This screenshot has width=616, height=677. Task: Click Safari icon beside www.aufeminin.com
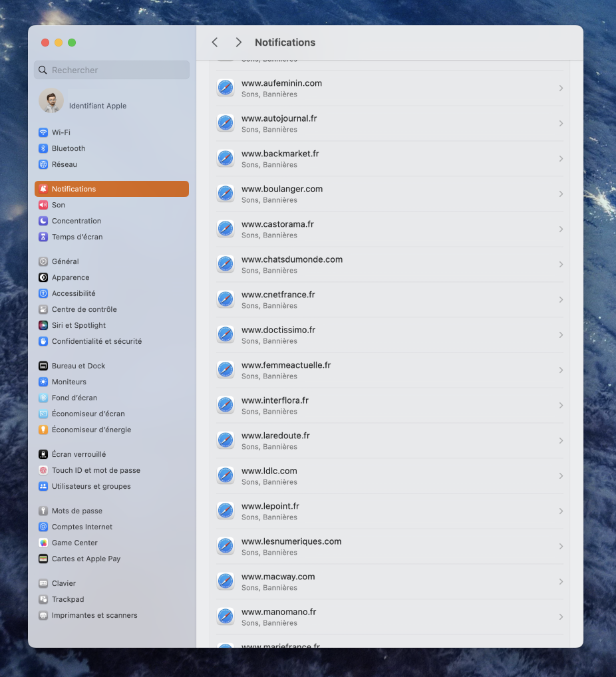226,88
